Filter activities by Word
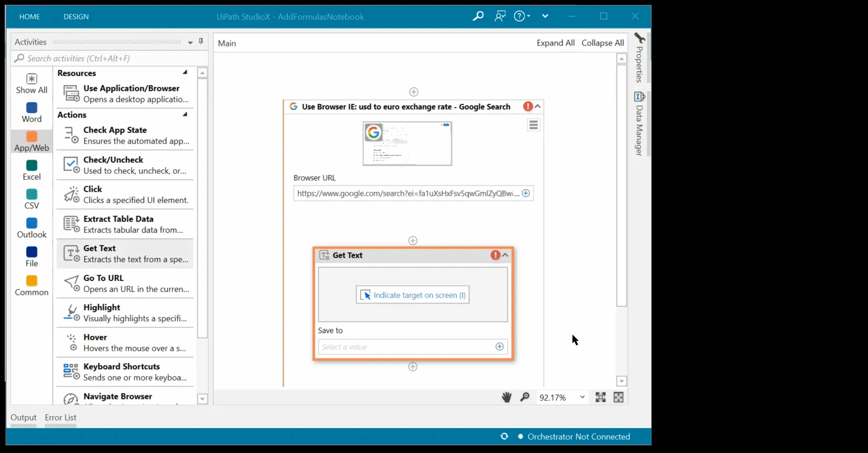 [x=32, y=112]
